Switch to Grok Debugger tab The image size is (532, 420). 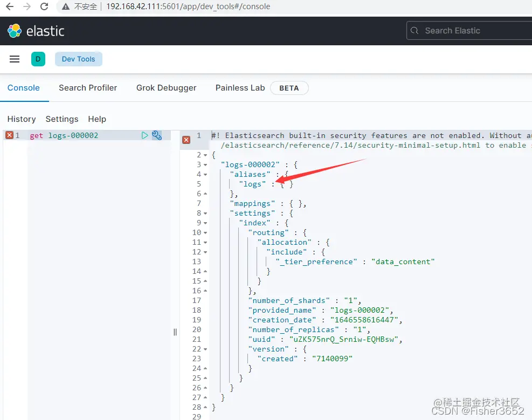coord(166,88)
